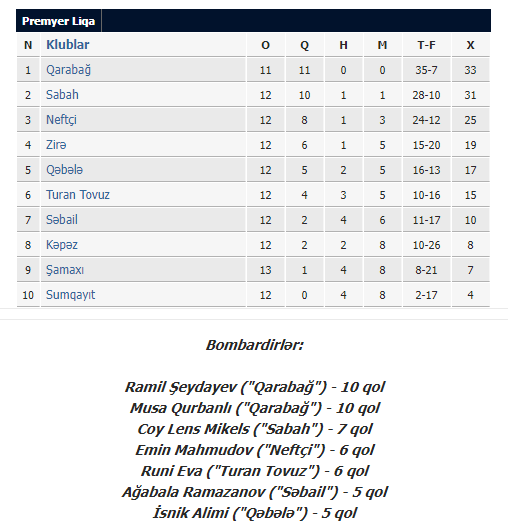Image resolution: width=508 pixels, height=528 pixels.
Task: Open the Sumqayıt club link
Action: [70, 295]
